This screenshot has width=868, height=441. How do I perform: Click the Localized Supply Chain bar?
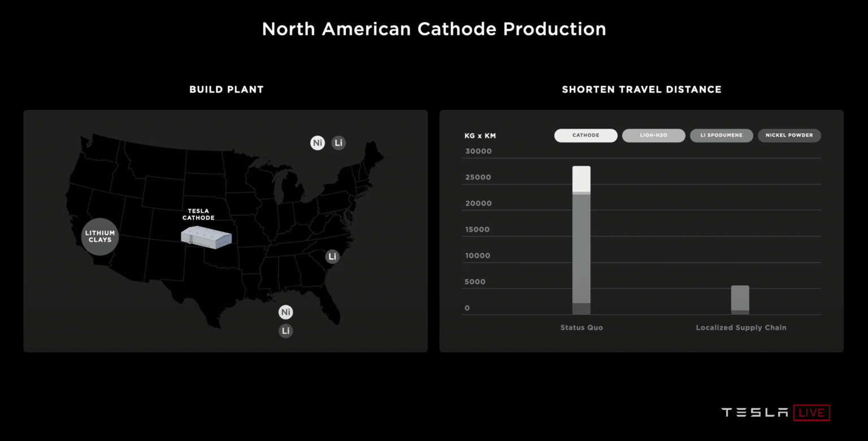point(740,300)
